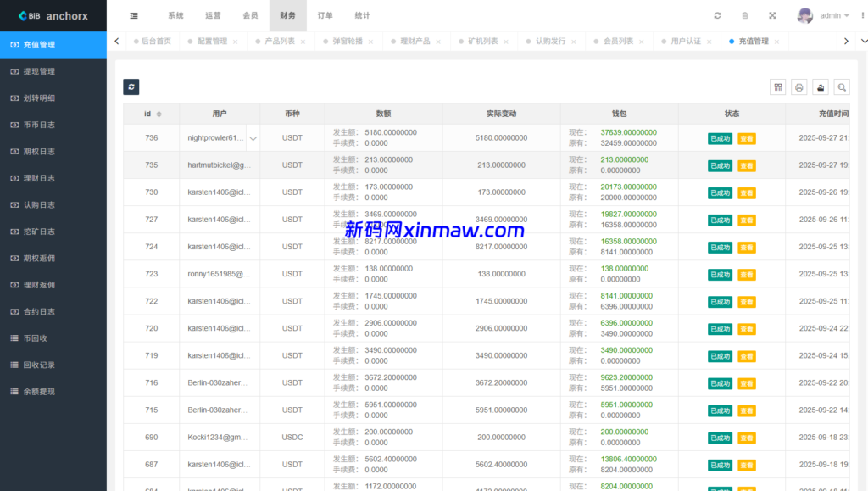The height and width of the screenshot is (491, 868).
Task: Collapse the sidebar using the hamburger icon
Action: point(133,14)
